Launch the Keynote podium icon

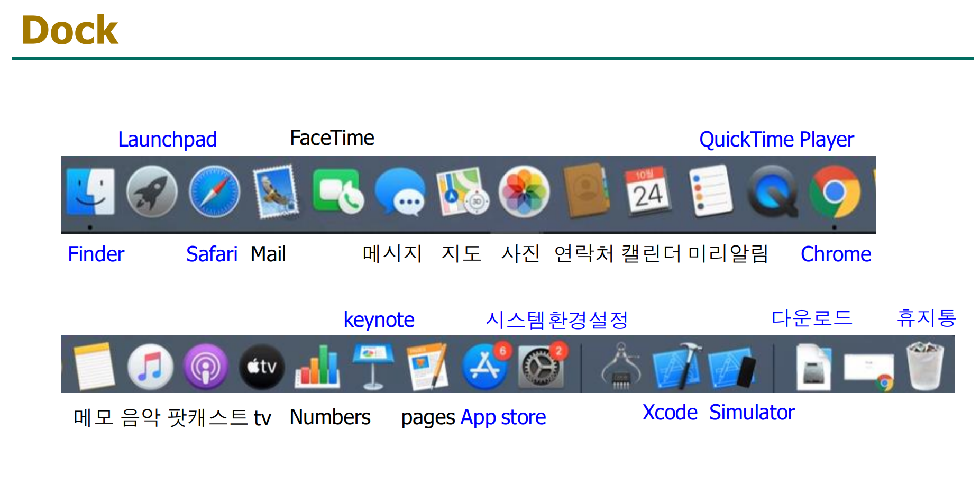[x=373, y=366]
